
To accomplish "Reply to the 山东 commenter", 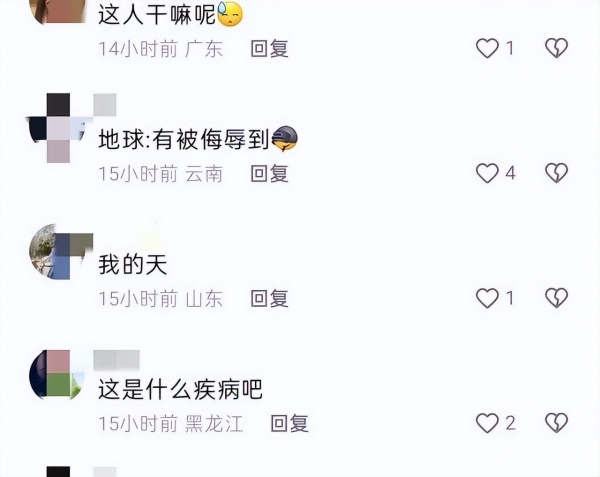I will tap(269, 298).
